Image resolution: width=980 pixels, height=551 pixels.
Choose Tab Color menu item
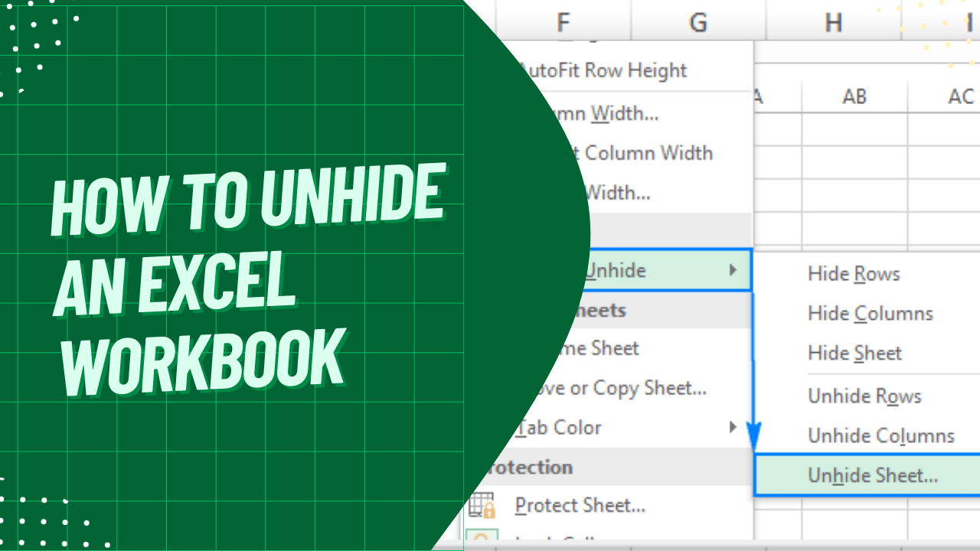559,427
